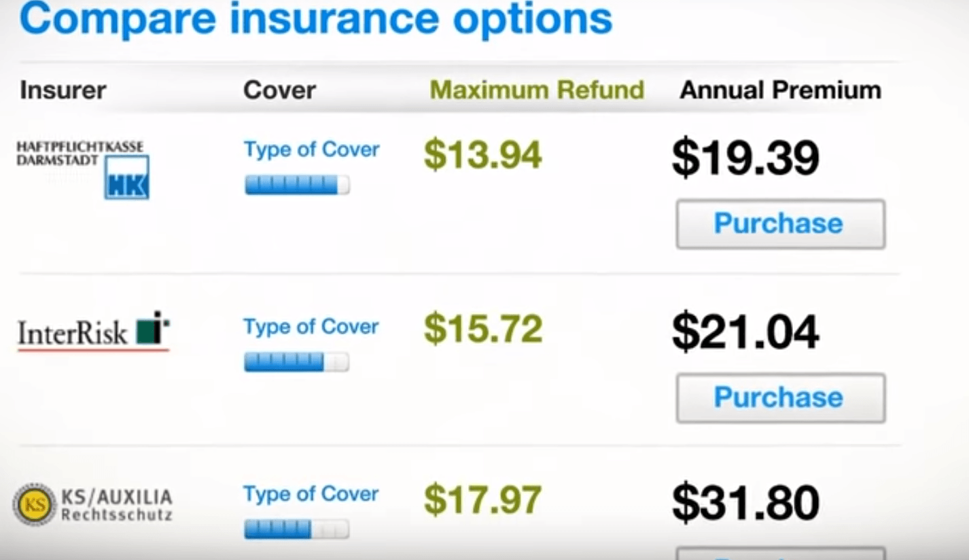Click the Compare insurance options heading
The image size is (969, 560).
tap(316, 20)
